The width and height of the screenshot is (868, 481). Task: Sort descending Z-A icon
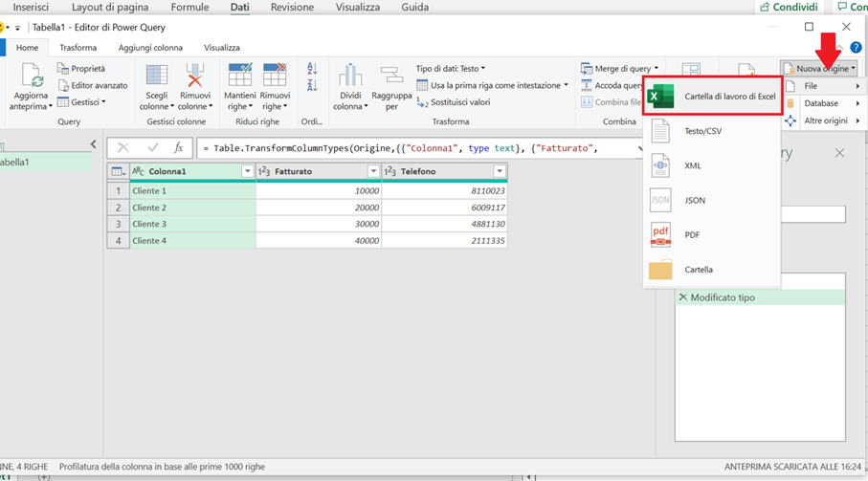[x=312, y=85]
